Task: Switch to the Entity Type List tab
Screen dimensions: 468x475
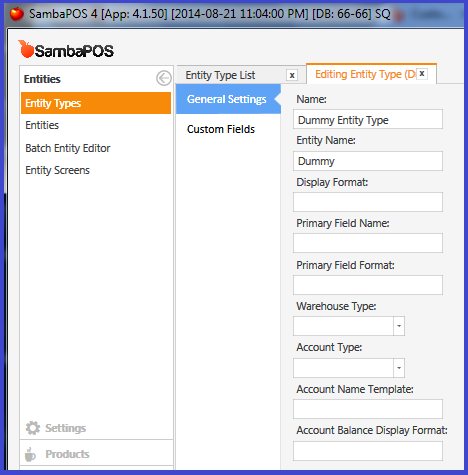Action: click(221, 75)
